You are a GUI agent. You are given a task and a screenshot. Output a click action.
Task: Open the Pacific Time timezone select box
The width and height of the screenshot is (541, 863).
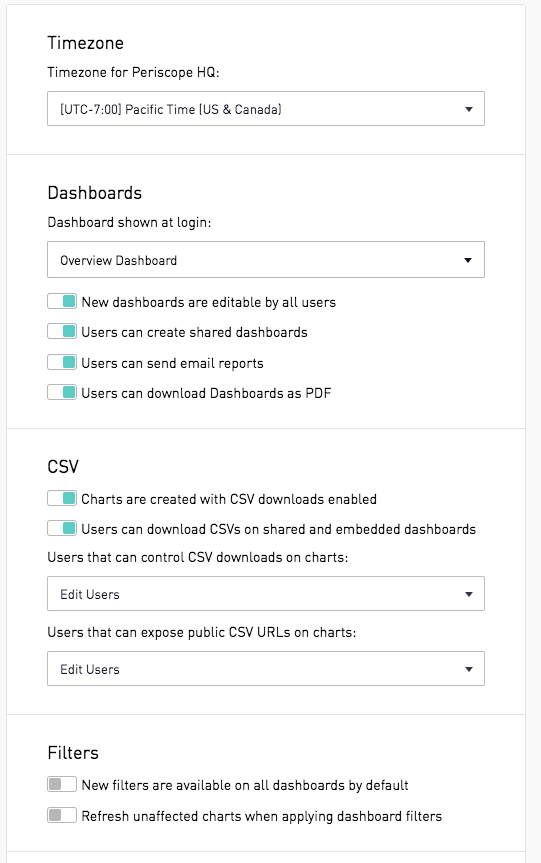(266, 109)
